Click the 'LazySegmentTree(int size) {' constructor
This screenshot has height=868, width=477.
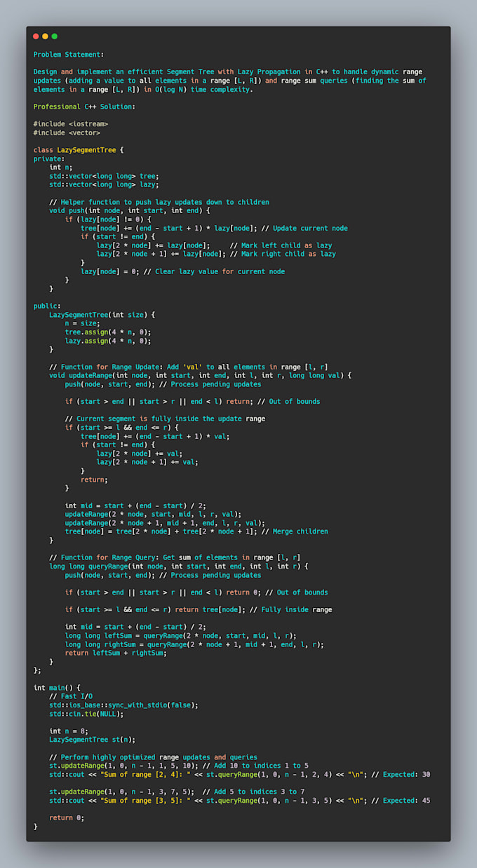click(x=102, y=315)
